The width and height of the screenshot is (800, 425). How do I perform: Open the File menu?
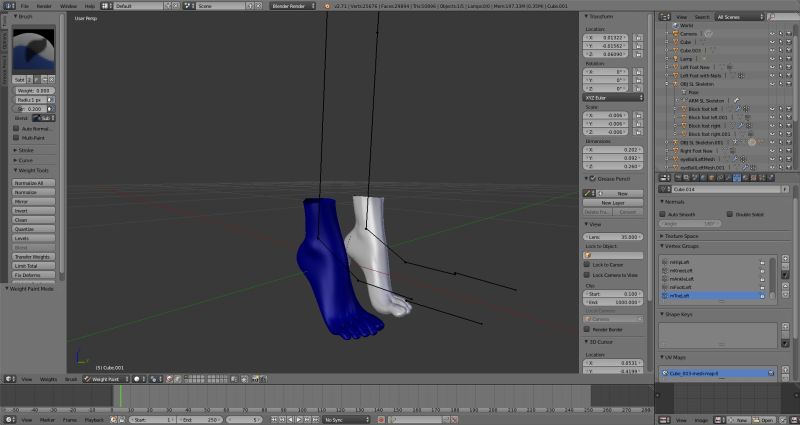[24, 6]
